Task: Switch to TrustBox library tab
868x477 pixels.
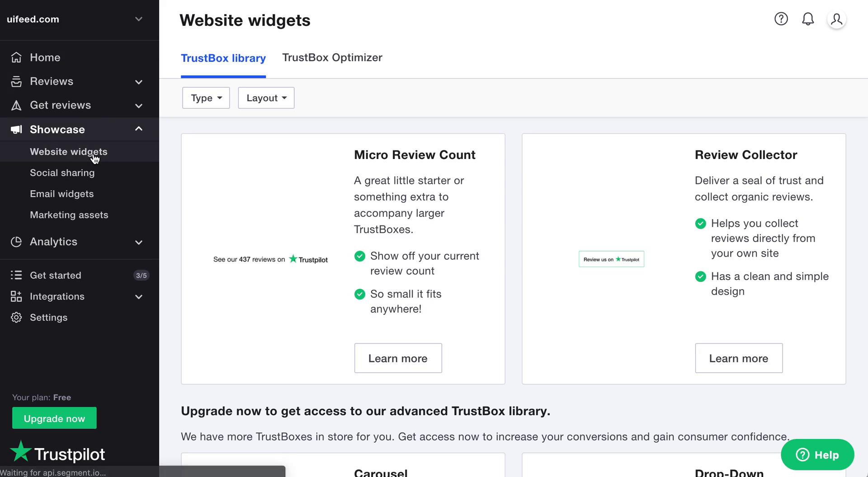Action: click(223, 58)
